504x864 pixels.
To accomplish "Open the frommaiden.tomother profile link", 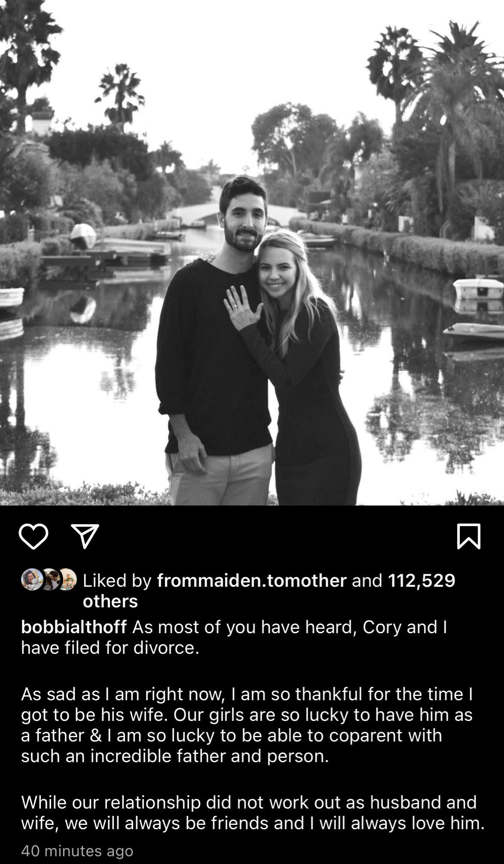I will click(x=252, y=580).
